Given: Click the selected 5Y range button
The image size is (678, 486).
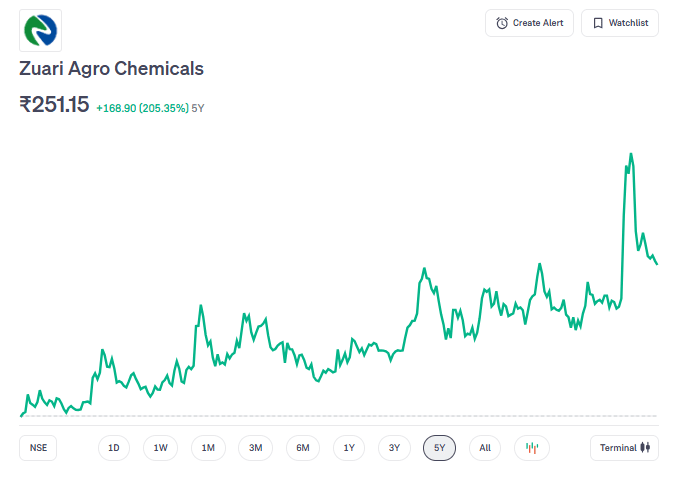Looking at the screenshot, I should (x=439, y=448).
